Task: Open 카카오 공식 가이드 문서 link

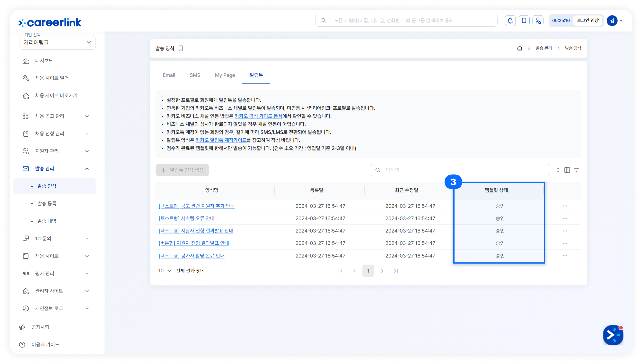Action: 258,116
